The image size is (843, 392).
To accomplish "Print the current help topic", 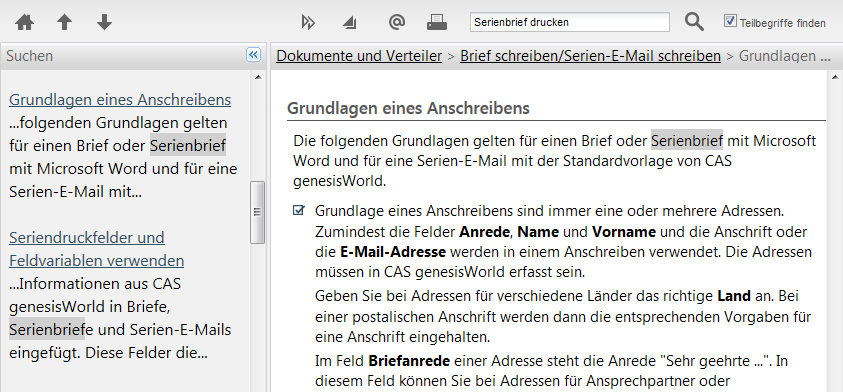I will coord(437,22).
